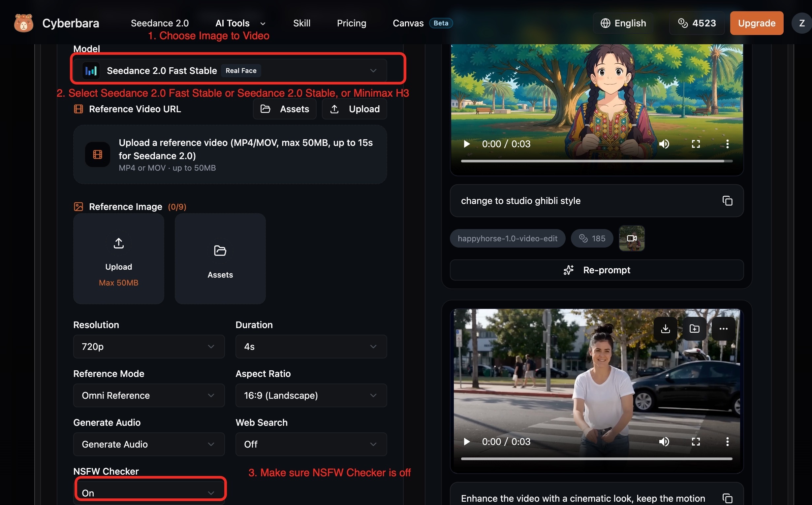Click the 4523 credits balance
Screen dimensions: 812x505
coord(697,23)
